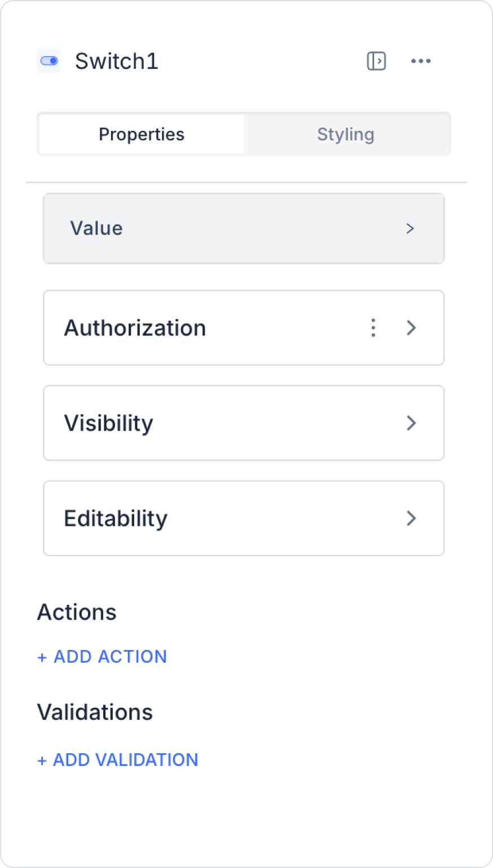The height and width of the screenshot is (868, 493).
Task: Expand Visibility using its chevron arrow
Action: pyautogui.click(x=411, y=423)
